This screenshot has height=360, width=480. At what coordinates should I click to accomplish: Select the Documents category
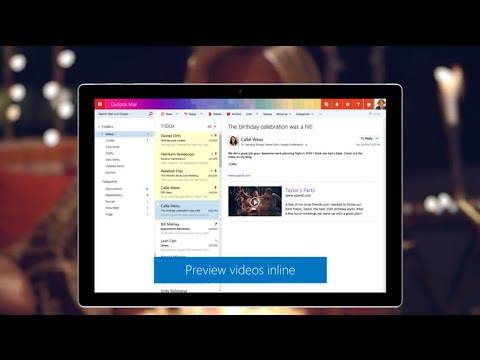point(114,189)
